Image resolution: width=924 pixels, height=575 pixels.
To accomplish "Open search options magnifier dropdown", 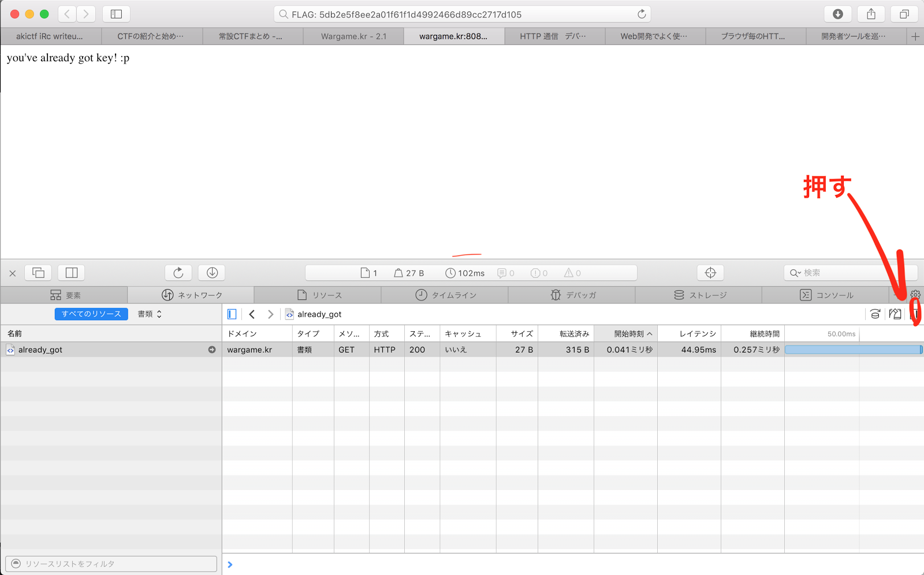I will pyautogui.click(x=795, y=273).
